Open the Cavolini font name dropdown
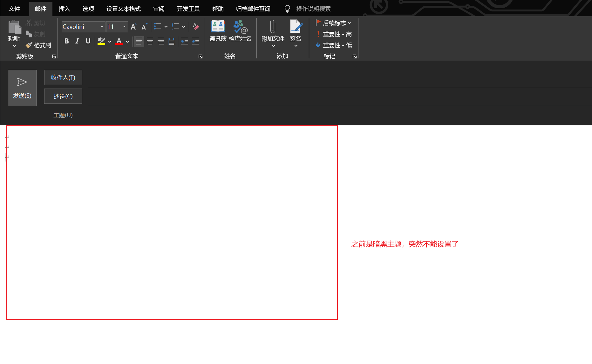 point(102,27)
